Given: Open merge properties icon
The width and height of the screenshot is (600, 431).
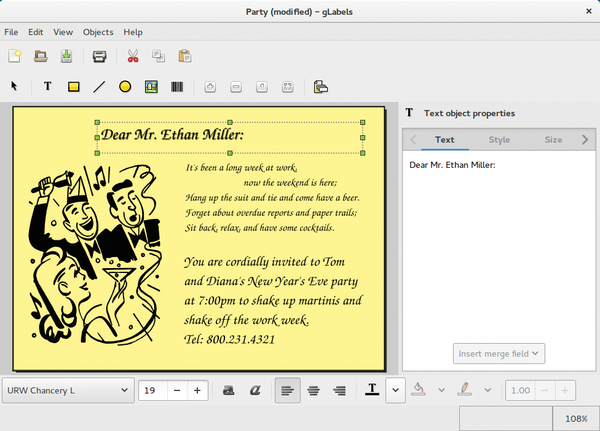Looking at the screenshot, I should point(320,87).
